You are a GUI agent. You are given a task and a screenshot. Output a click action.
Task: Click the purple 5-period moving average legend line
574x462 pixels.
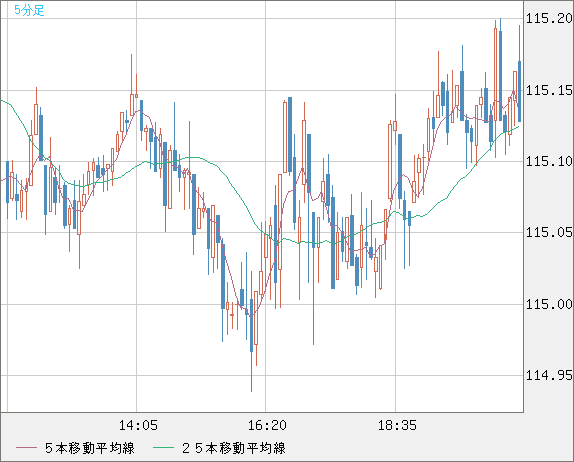(26, 448)
